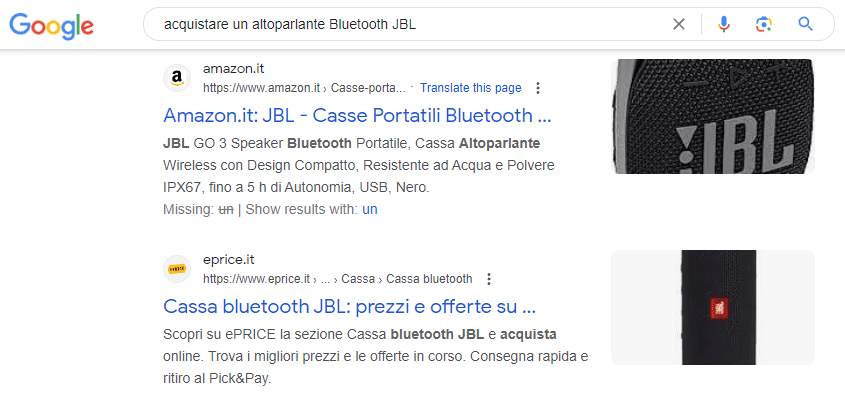Image resolution: width=845 pixels, height=402 pixels.
Task: Click the JBL GO 3 speaker thumbnail
Action: tap(712, 115)
